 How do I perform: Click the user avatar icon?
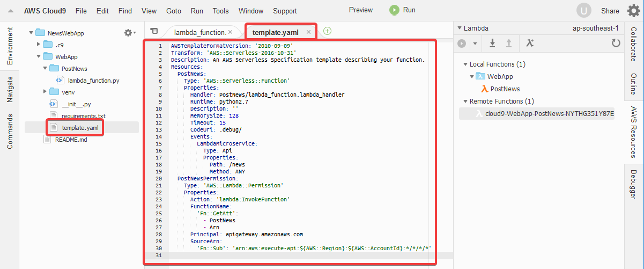point(584,10)
